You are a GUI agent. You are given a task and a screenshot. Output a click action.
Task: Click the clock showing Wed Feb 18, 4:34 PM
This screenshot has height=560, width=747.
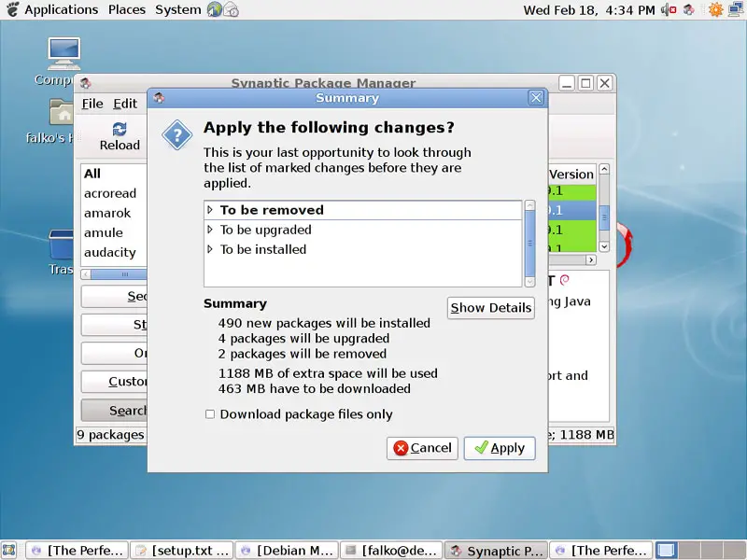pos(589,10)
